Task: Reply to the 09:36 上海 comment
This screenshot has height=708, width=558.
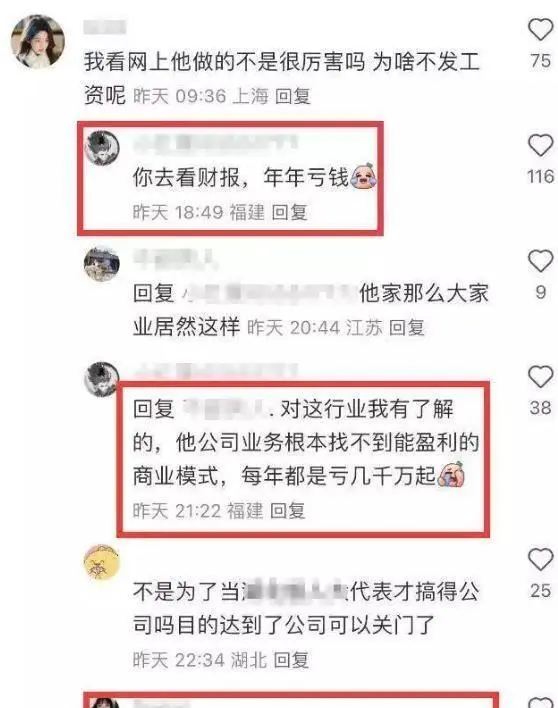Action: 293,96
